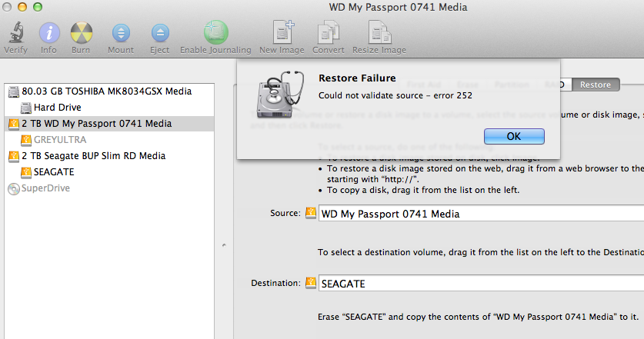Click the Burn toolbar icon
Image resolution: width=644 pixels, height=339 pixels.
click(82, 32)
